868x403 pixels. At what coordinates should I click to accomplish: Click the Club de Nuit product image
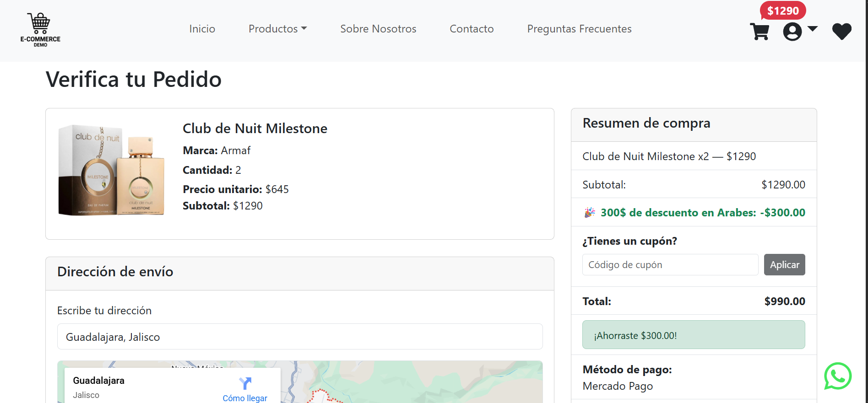tap(111, 170)
